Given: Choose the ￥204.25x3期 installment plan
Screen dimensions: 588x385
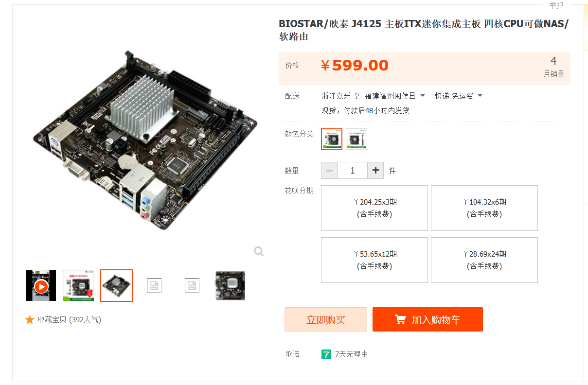Looking at the screenshot, I should pos(374,208).
